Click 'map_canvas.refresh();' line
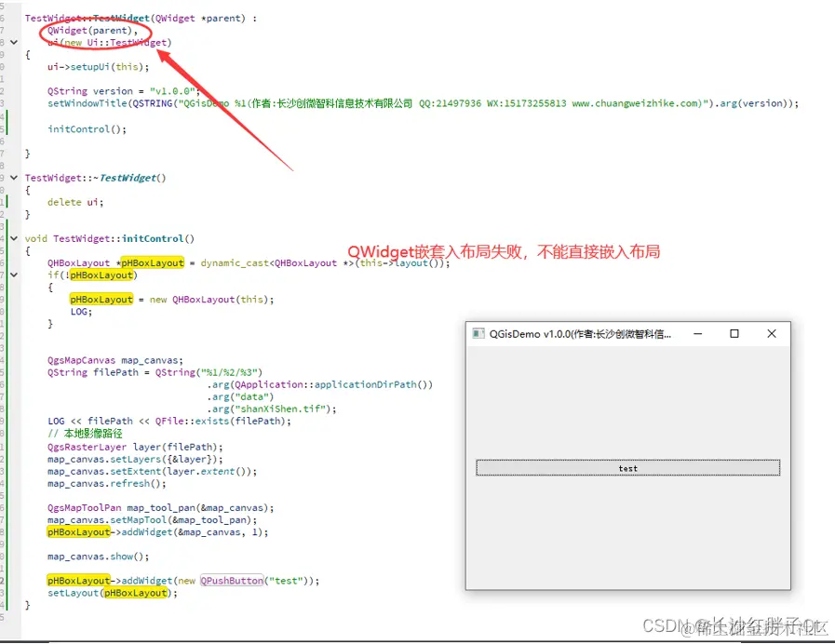This screenshot has width=835, height=644. coord(106,484)
